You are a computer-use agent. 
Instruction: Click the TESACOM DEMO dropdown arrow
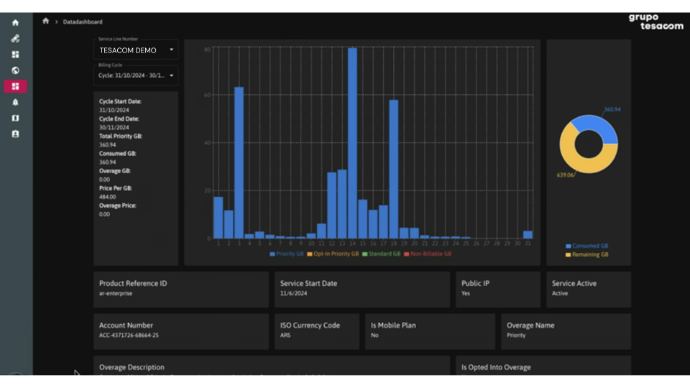[x=171, y=50]
